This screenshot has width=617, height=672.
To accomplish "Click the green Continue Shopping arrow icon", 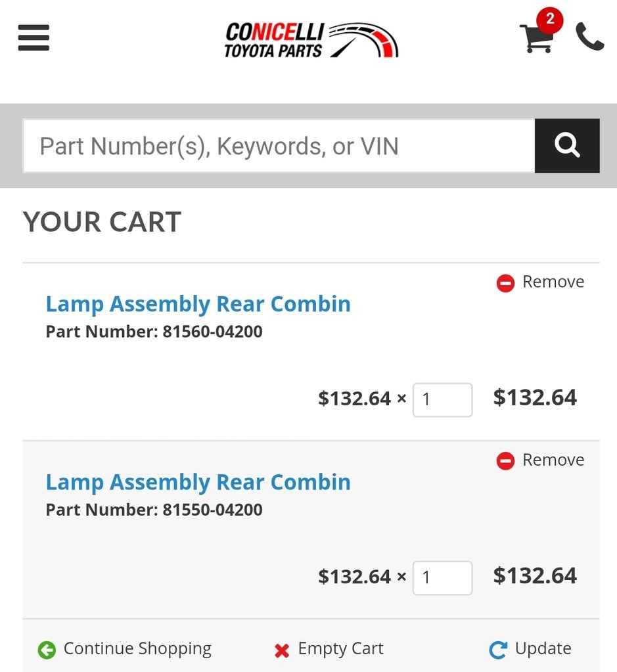I will click(47, 650).
